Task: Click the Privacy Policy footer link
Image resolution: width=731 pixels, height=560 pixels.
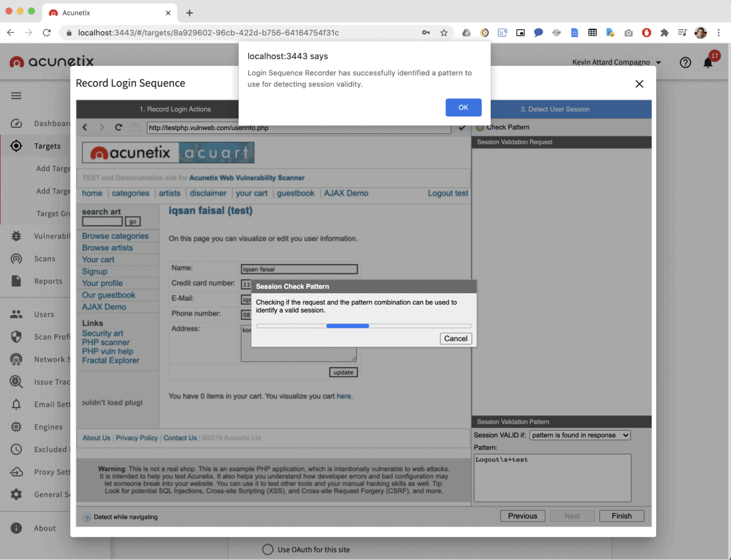Action: 137,438
